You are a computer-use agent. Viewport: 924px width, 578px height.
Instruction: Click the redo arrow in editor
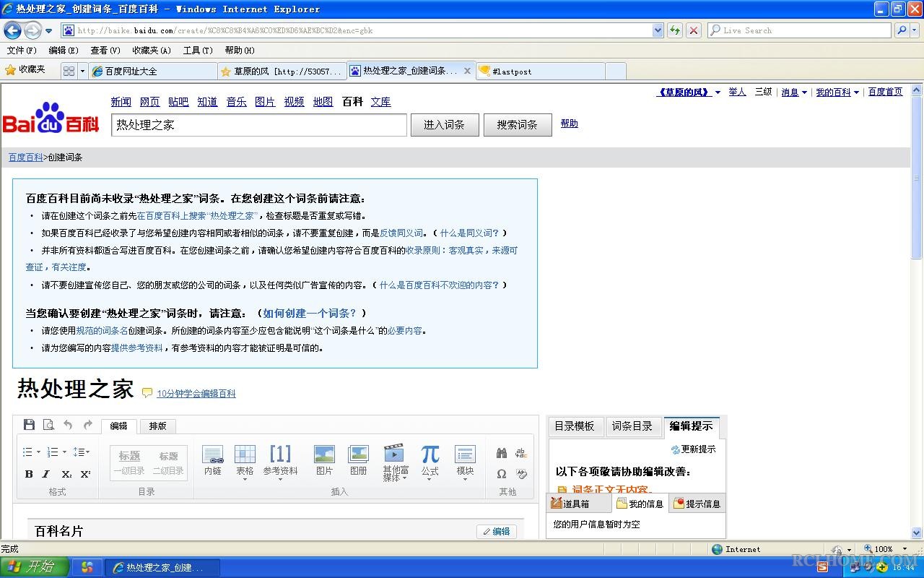[87, 425]
